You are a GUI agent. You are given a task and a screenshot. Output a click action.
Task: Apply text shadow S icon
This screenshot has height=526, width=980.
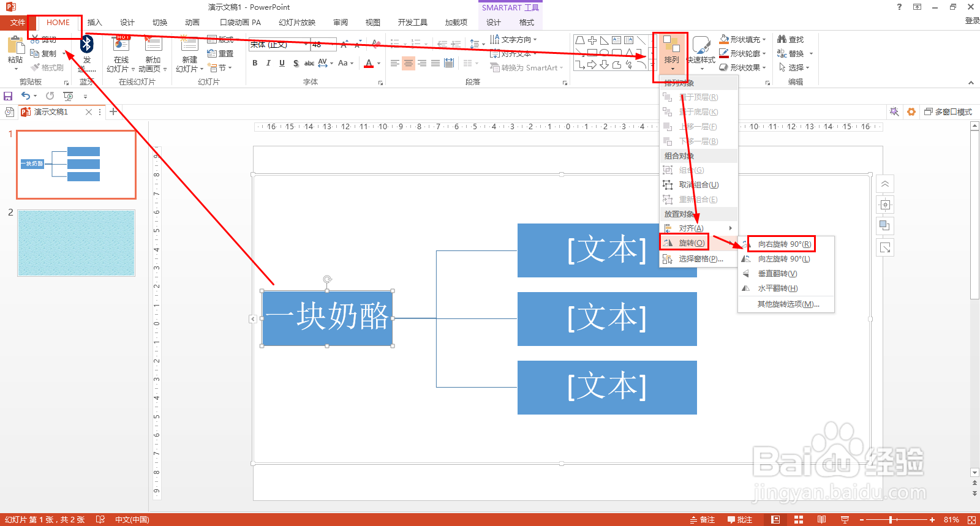296,63
